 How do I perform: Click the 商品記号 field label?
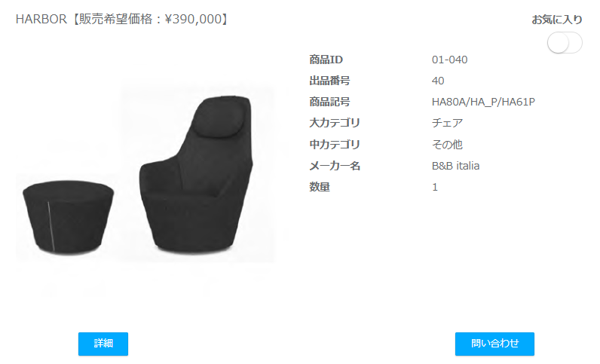[x=329, y=102]
